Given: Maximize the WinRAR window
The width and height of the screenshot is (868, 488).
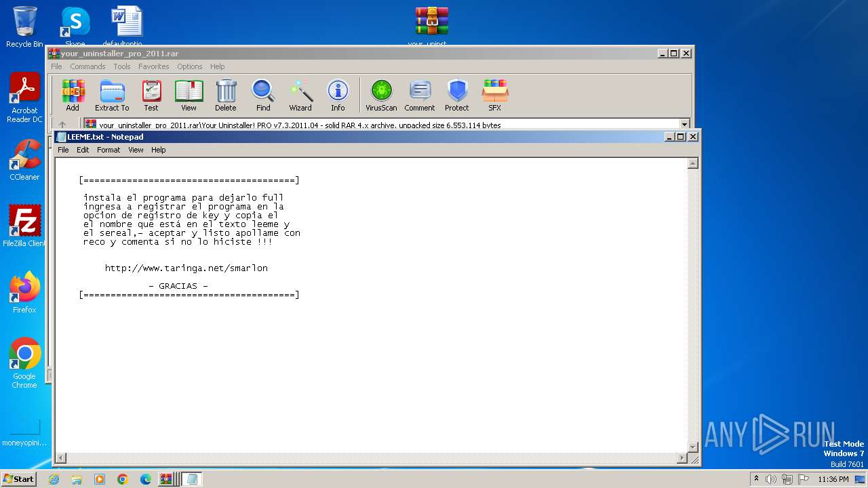Looking at the screenshot, I should (674, 53).
